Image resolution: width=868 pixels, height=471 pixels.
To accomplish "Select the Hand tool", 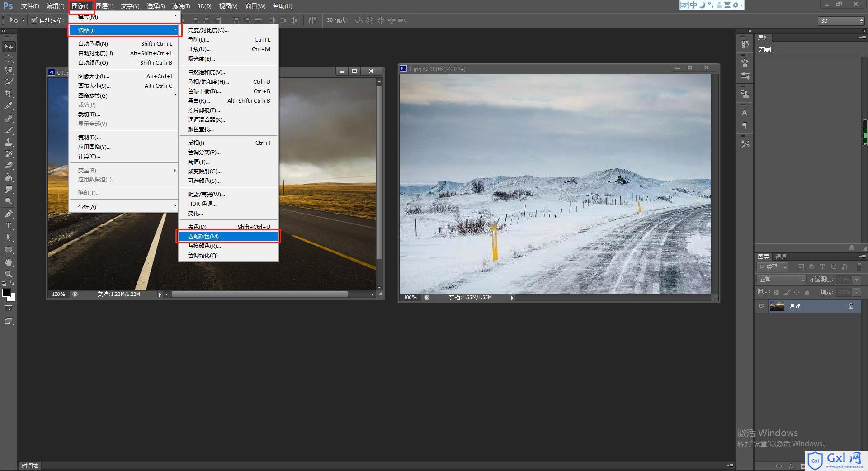I will (9, 262).
